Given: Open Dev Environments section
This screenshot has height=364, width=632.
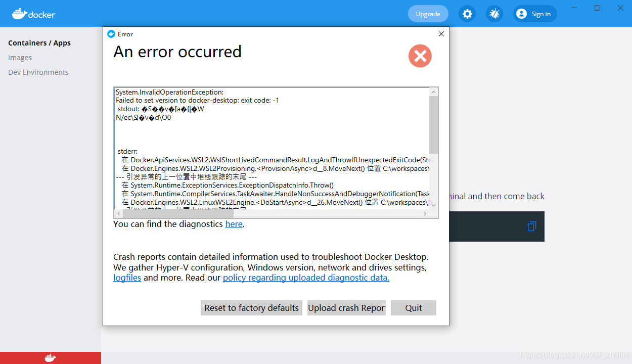Looking at the screenshot, I should (x=38, y=72).
